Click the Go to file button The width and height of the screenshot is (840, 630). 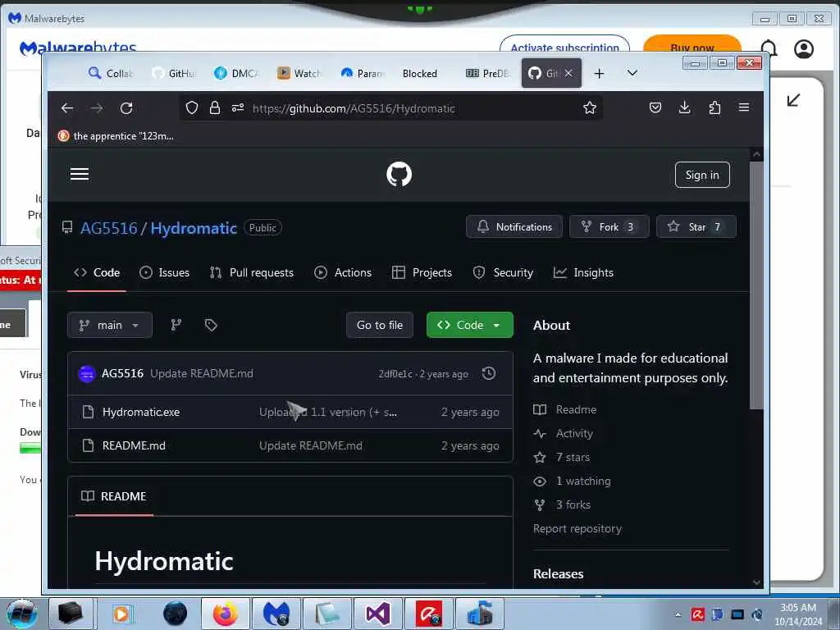point(379,325)
